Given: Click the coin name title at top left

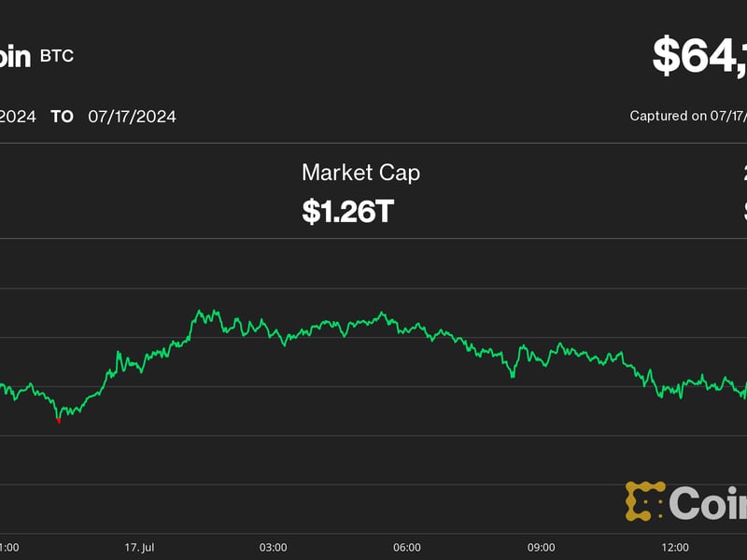Looking at the screenshot, I should tap(16, 56).
